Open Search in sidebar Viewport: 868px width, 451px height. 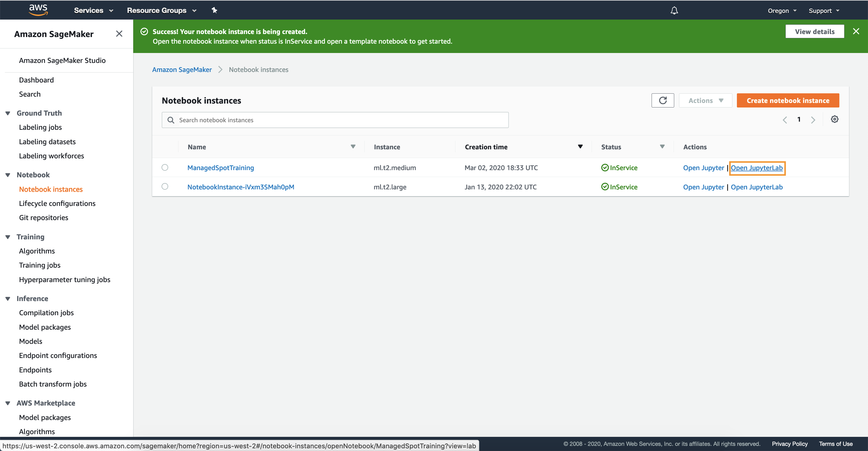click(30, 94)
